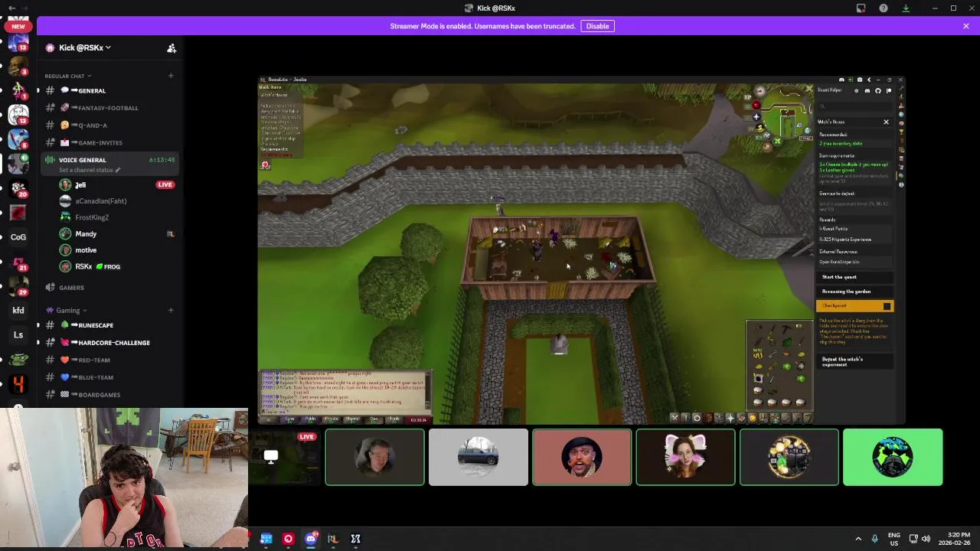
Task: Set a channel status for voice
Action: click(90, 170)
